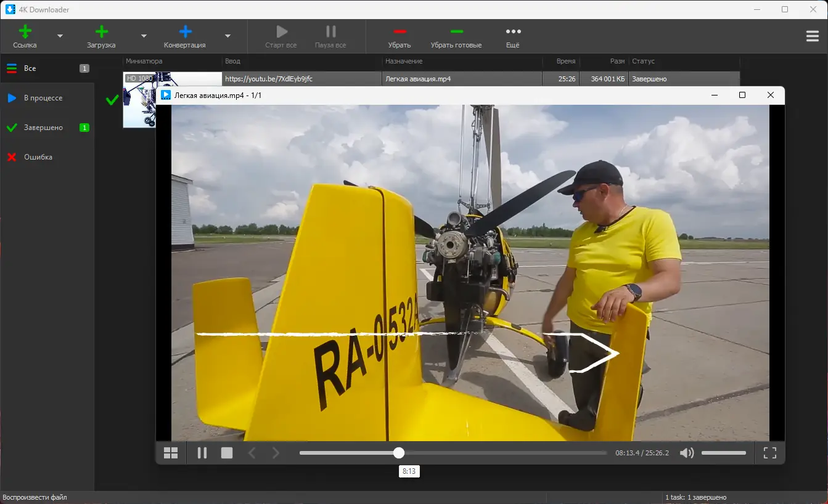
Task: Show the Ошибка filter list
Action: (38, 157)
